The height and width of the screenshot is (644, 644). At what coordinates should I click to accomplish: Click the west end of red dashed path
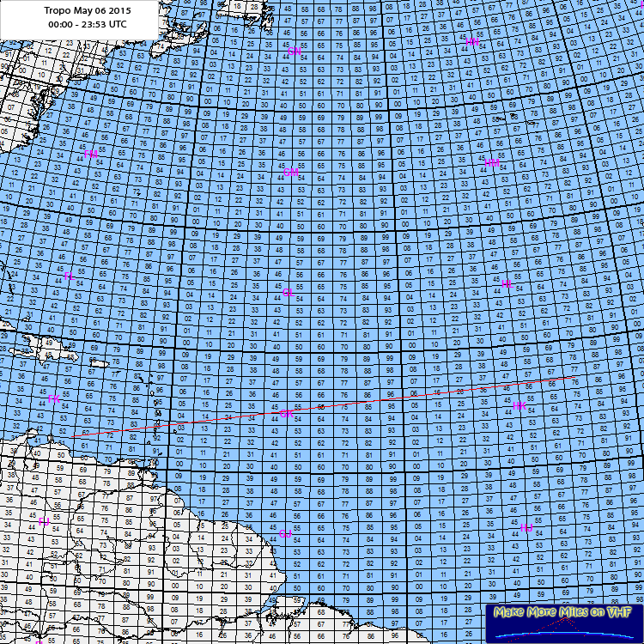tap(72, 436)
